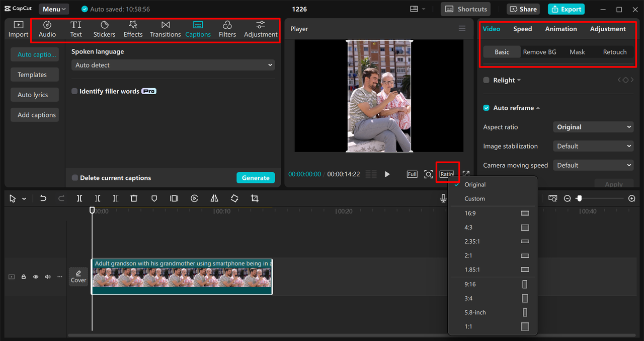This screenshot has width=644, height=341.
Task: Expand the Relight section arrow
Action: 519,80
